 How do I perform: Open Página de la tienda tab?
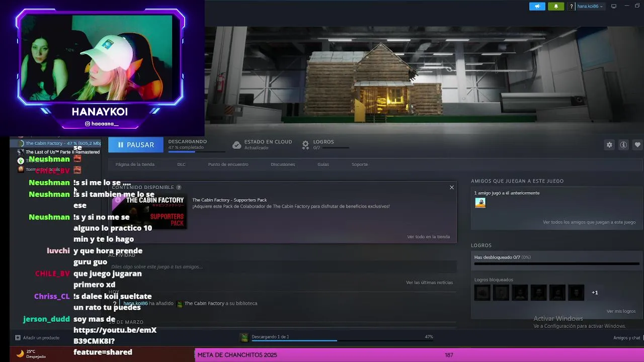click(135, 164)
